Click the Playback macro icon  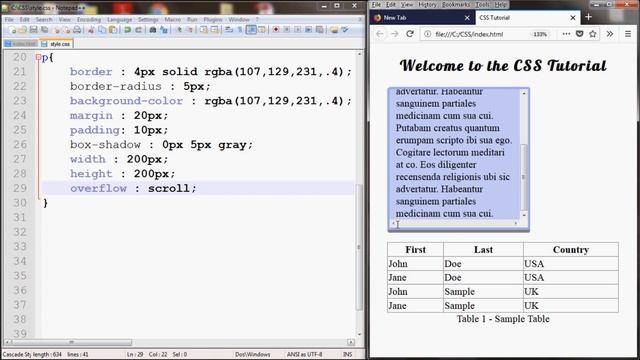pyautogui.click(x=298, y=30)
